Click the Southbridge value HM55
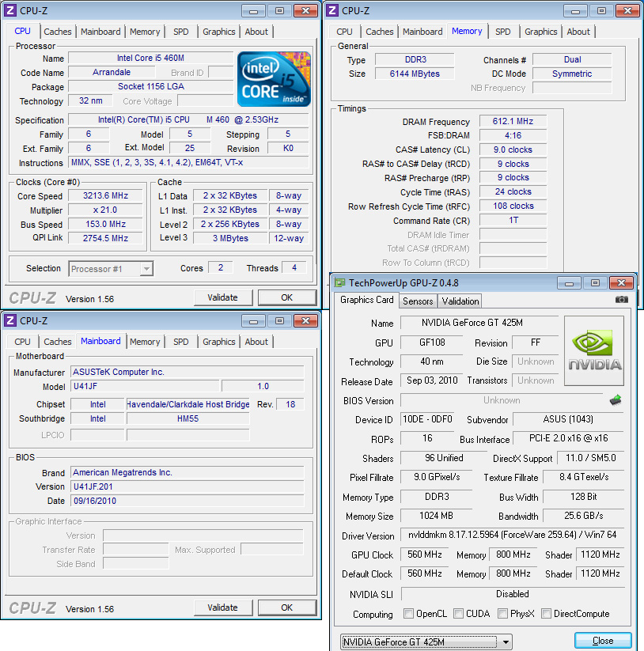The height and width of the screenshot is (651, 644). pos(188,418)
